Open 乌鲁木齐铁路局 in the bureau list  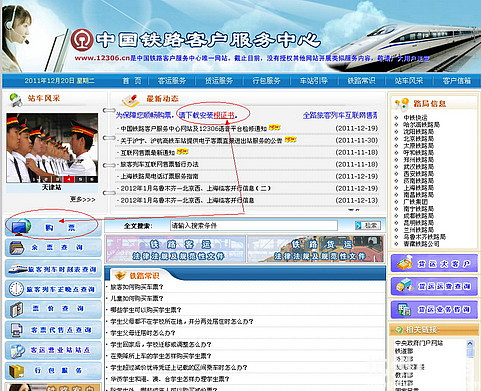pos(425,237)
